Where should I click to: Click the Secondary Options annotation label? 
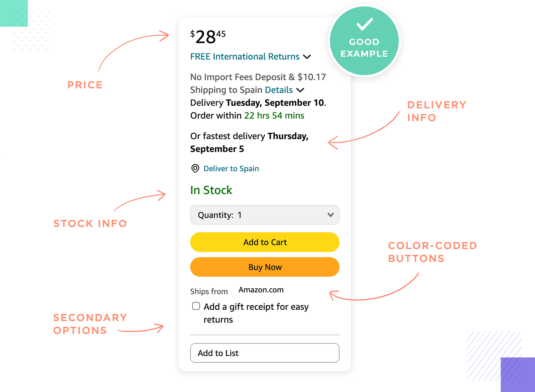(x=90, y=324)
